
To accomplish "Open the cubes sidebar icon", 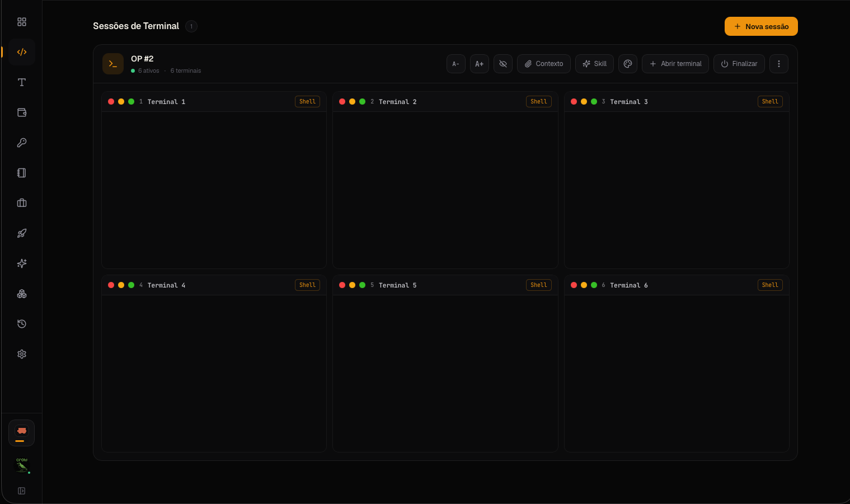I will [x=22, y=294].
